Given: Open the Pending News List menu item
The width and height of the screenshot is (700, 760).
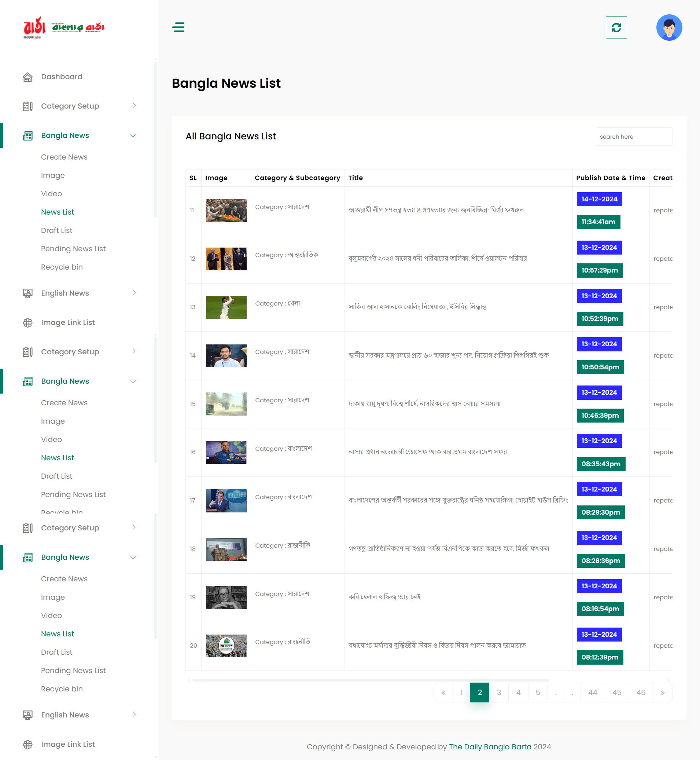Looking at the screenshot, I should (73, 249).
